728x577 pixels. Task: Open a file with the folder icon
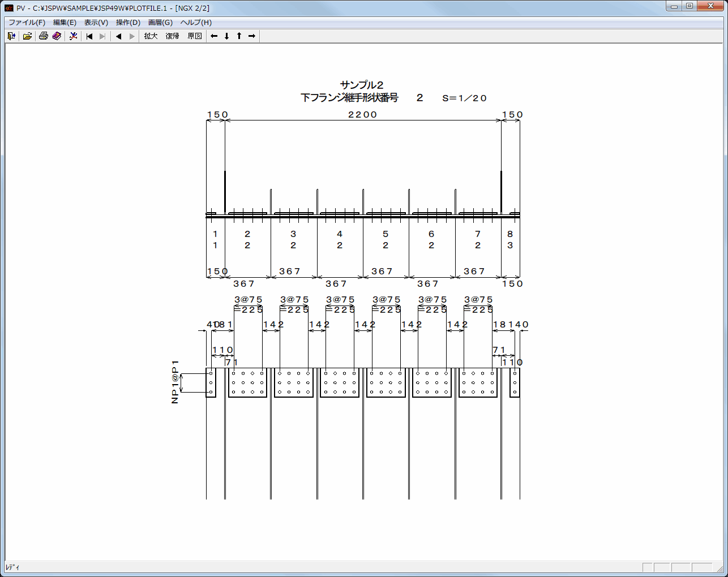click(x=27, y=36)
